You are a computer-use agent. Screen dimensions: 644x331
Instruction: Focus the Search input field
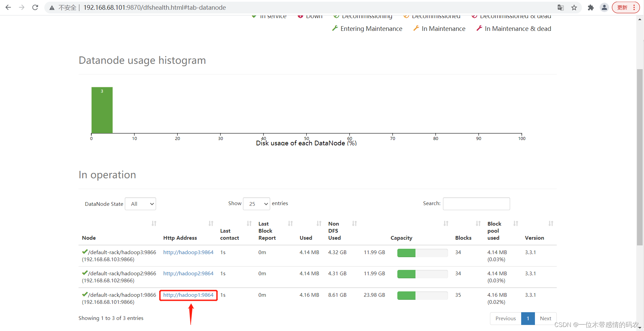476,204
